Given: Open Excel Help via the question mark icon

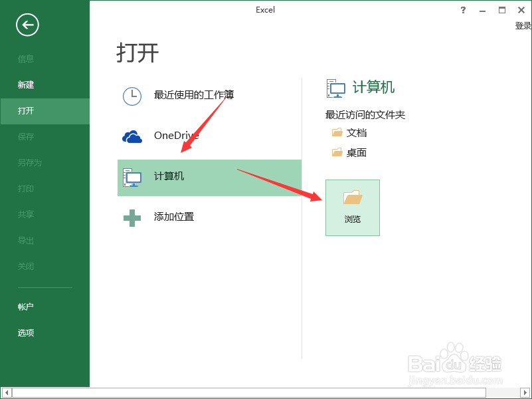Looking at the screenshot, I should tap(462, 9).
